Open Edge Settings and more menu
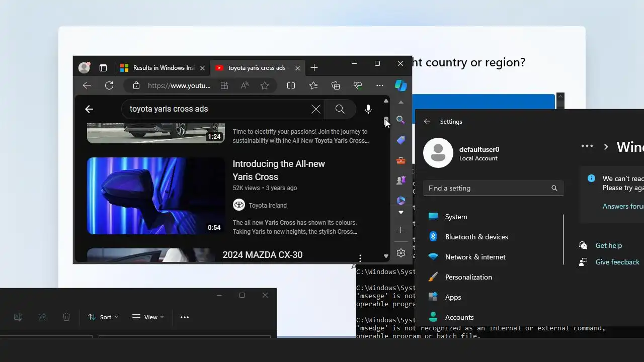 [380, 85]
